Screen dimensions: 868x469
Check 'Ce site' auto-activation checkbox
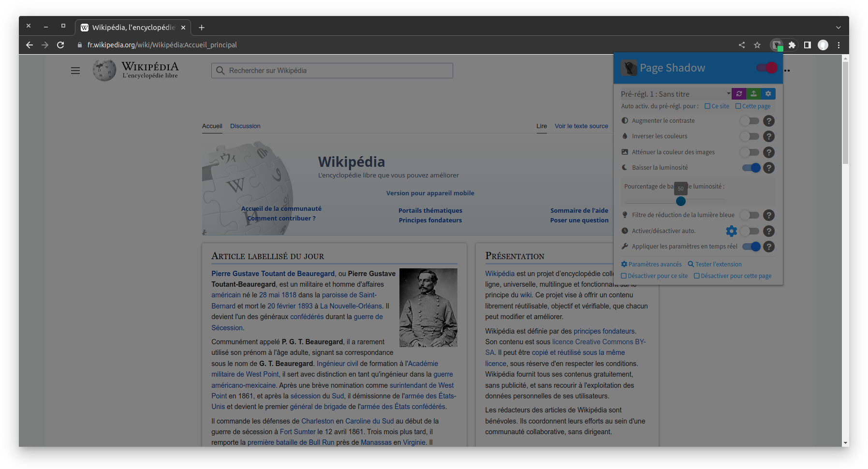tap(707, 106)
